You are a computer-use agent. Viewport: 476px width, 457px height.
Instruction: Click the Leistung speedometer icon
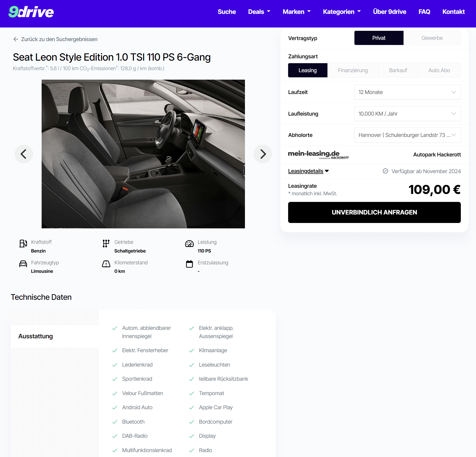pyautogui.click(x=189, y=244)
